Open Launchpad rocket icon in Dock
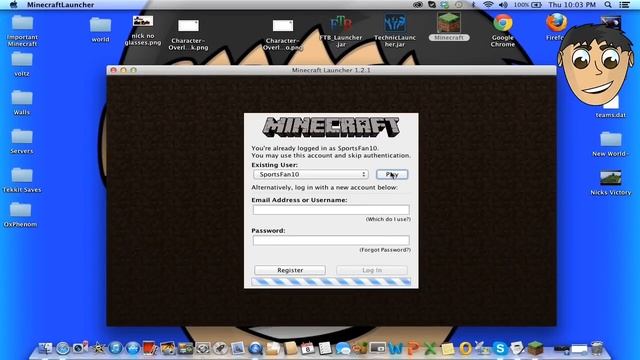Image resolution: width=640 pixels, height=360 pixels. click(x=220, y=348)
